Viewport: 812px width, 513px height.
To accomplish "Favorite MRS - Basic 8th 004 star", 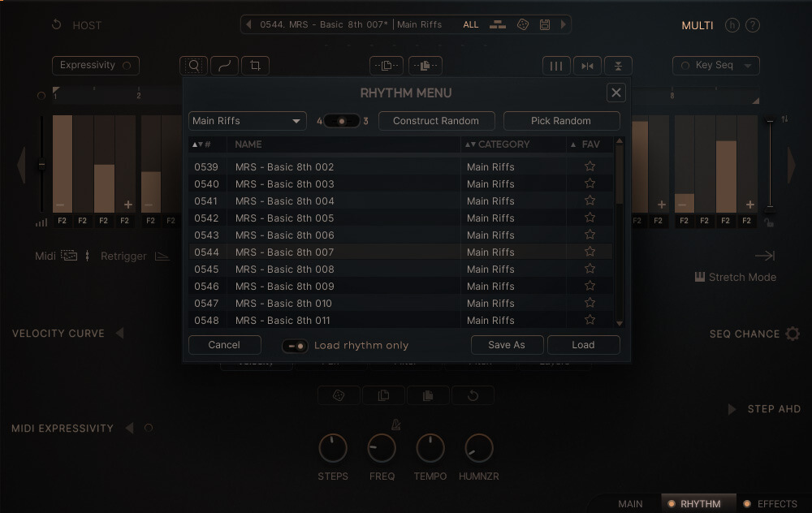I will tap(590, 200).
